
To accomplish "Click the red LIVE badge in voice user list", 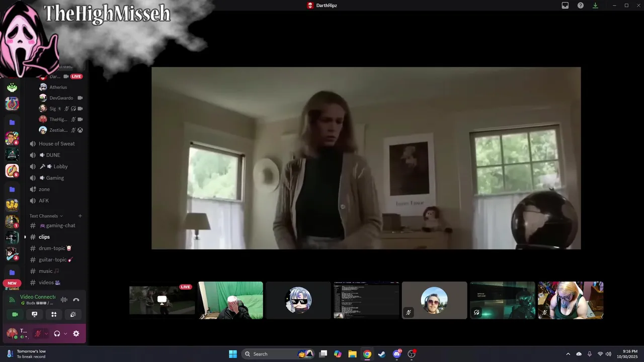I will (76, 76).
